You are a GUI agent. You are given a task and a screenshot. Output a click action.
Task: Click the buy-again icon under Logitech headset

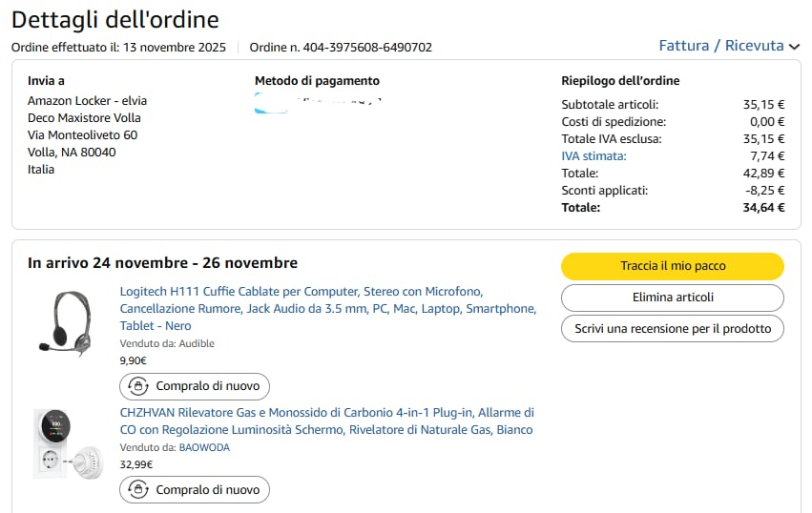138,386
